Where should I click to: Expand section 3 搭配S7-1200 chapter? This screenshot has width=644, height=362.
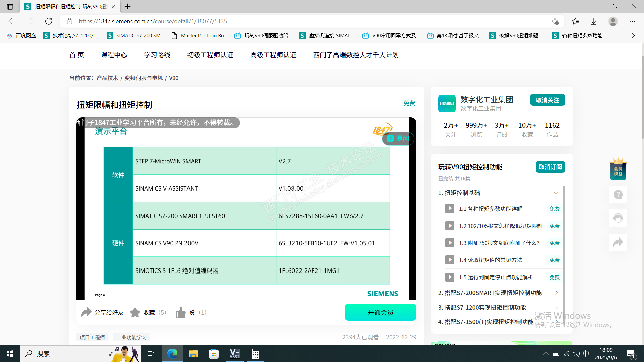click(556, 307)
